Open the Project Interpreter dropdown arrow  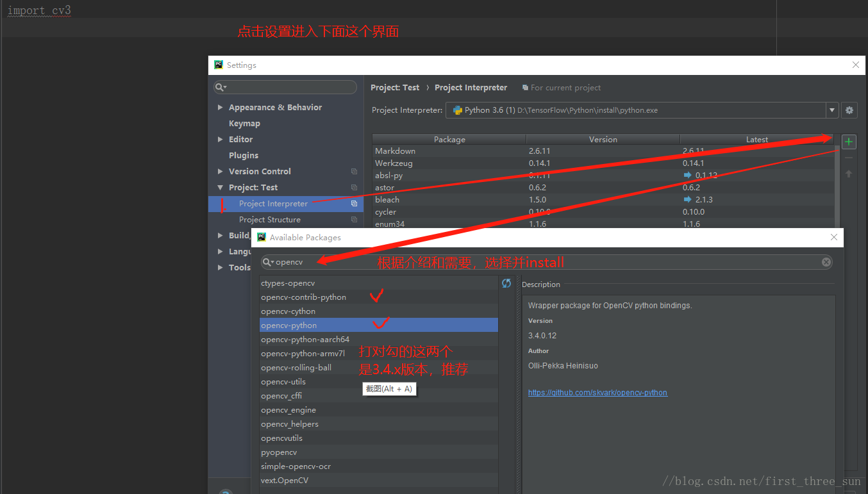tap(832, 110)
